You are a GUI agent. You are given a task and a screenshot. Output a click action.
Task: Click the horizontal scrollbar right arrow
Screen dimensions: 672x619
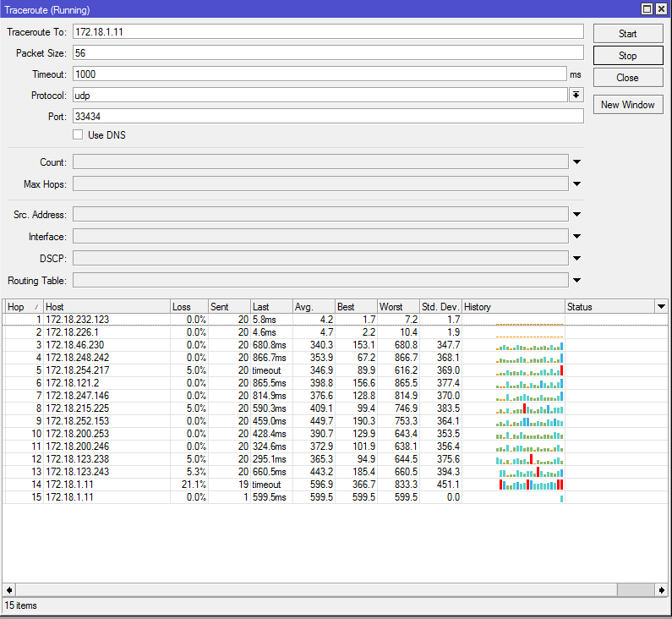tap(661, 589)
